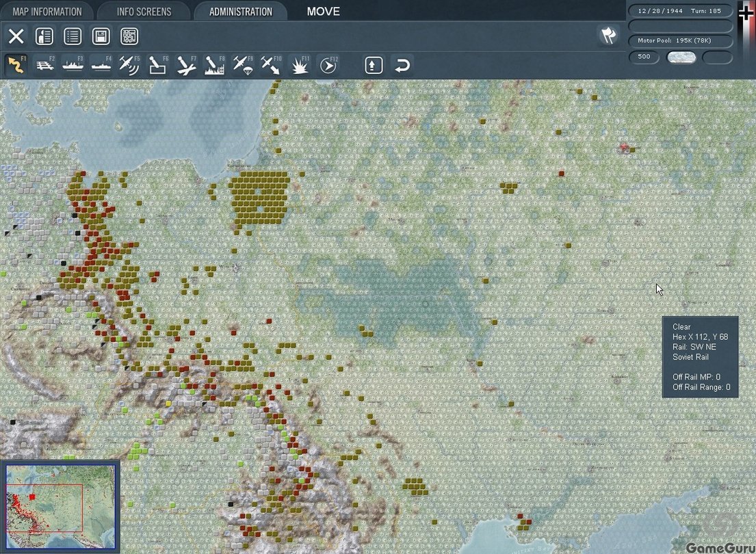
Task: Select the F12 circular arrow icon
Action: (328, 65)
